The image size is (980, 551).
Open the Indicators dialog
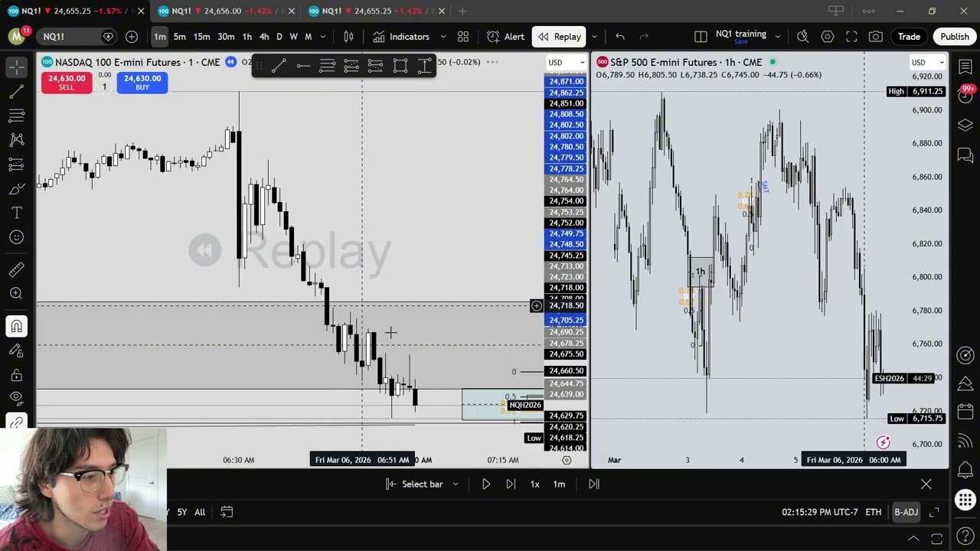pos(401,37)
